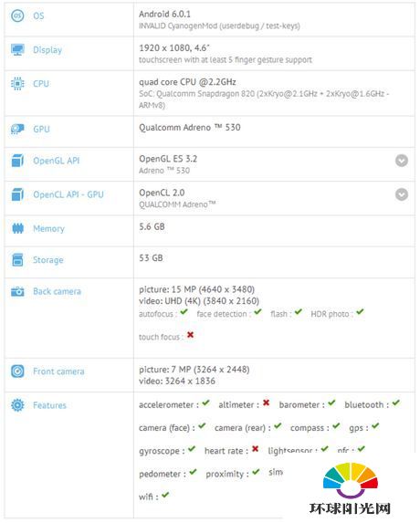Click the OpenCL API - GPU label
Image resolution: width=420 pixels, height=523 pixels.
[x=68, y=194]
